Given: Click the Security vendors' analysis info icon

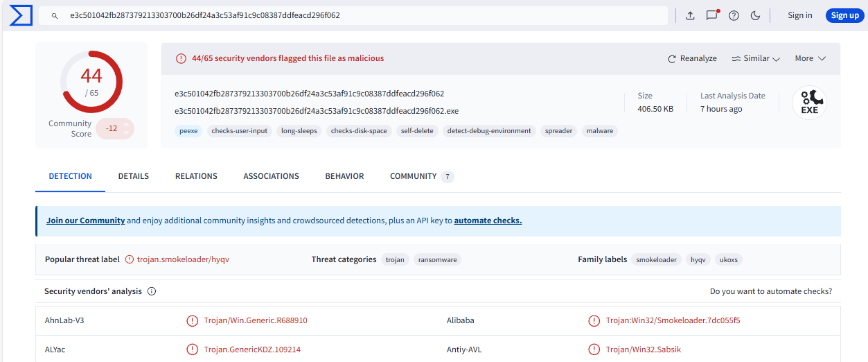Looking at the screenshot, I should [152, 291].
